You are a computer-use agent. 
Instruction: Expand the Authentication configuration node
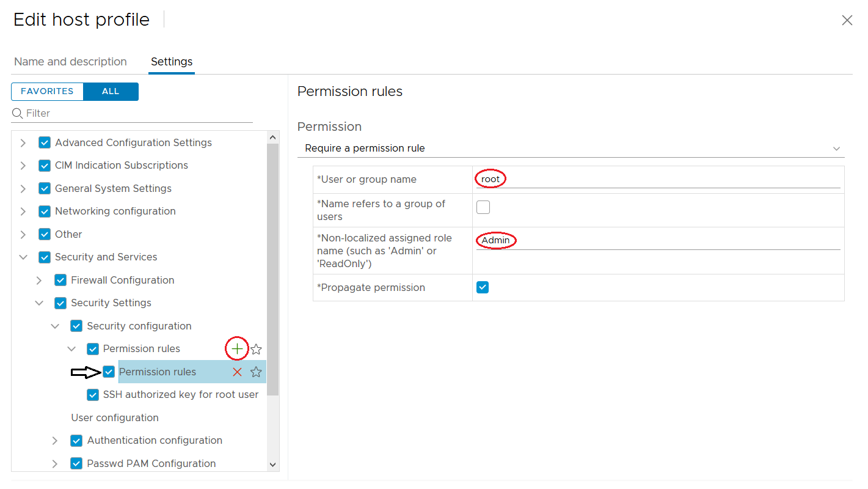(55, 440)
